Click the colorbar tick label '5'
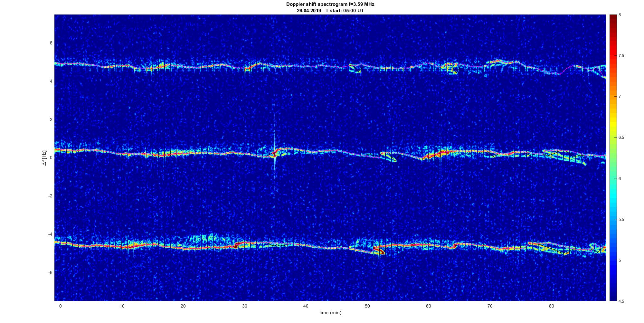 click(620, 260)
